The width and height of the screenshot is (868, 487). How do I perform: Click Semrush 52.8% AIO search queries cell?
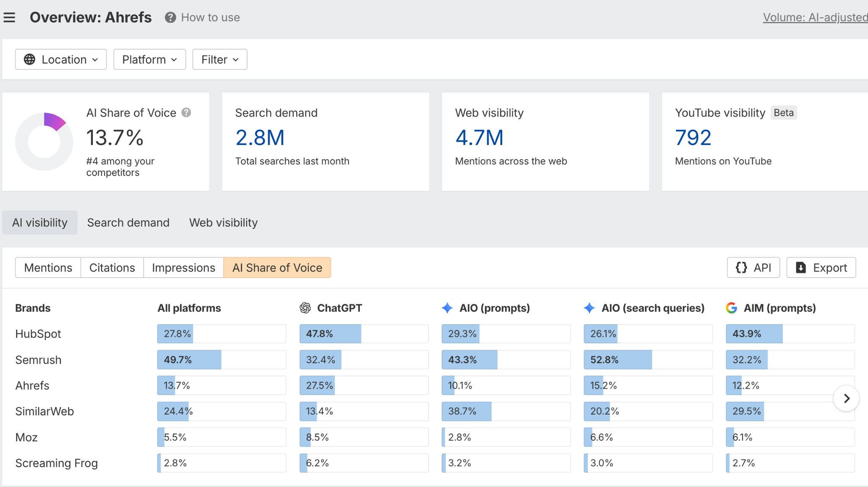coord(648,360)
